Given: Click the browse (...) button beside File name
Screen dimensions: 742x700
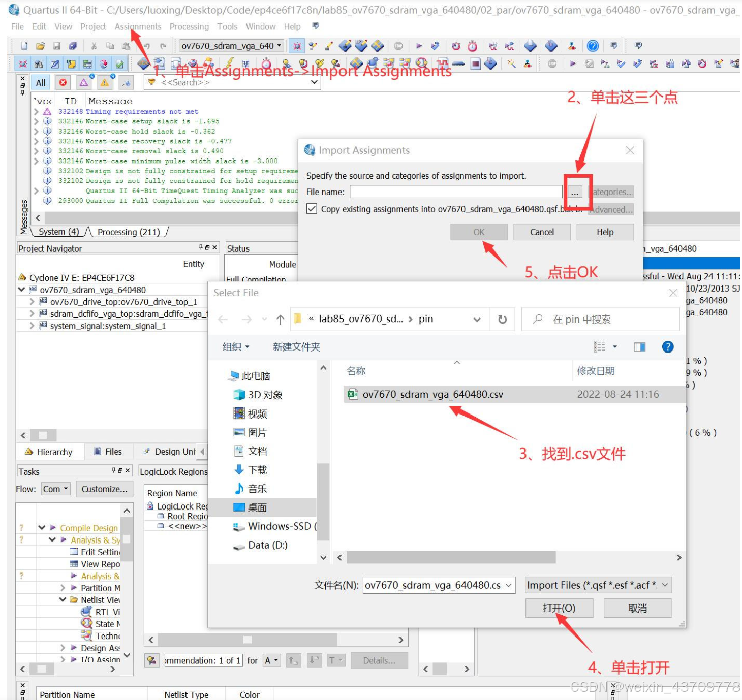Looking at the screenshot, I should 575,192.
